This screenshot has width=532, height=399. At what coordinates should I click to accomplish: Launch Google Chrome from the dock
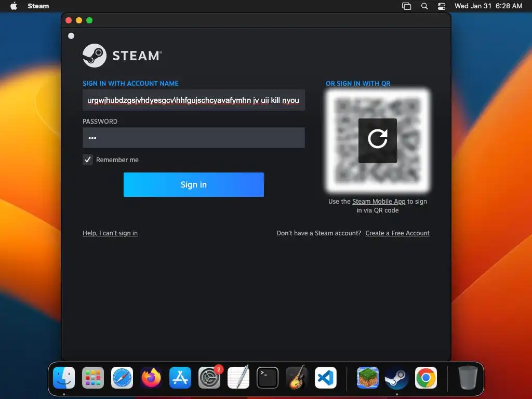click(426, 378)
